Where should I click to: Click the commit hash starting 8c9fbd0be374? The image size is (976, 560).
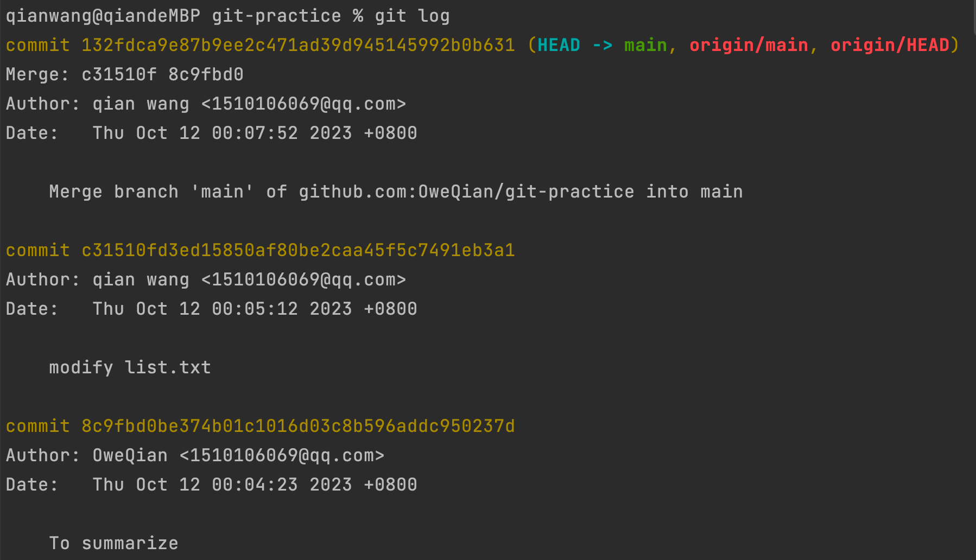298,426
